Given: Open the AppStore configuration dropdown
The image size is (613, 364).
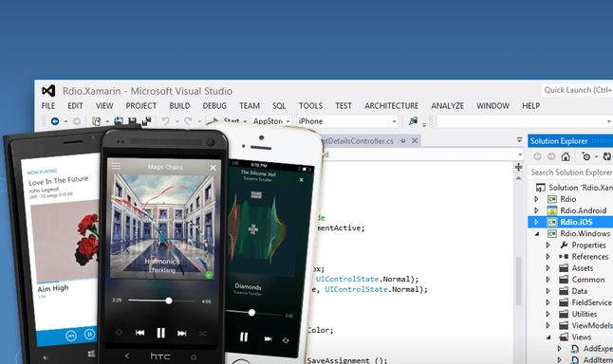Looking at the screenshot, I should (x=288, y=121).
